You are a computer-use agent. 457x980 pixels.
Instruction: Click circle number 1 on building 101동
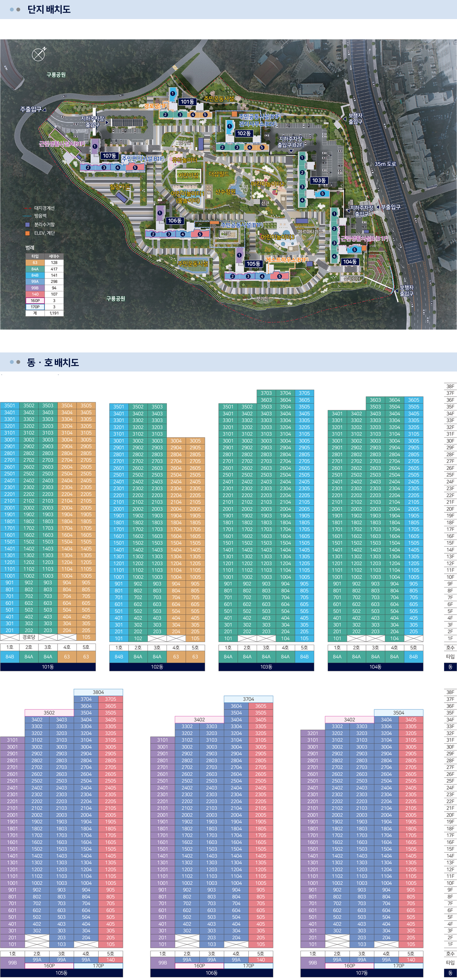[173, 93]
